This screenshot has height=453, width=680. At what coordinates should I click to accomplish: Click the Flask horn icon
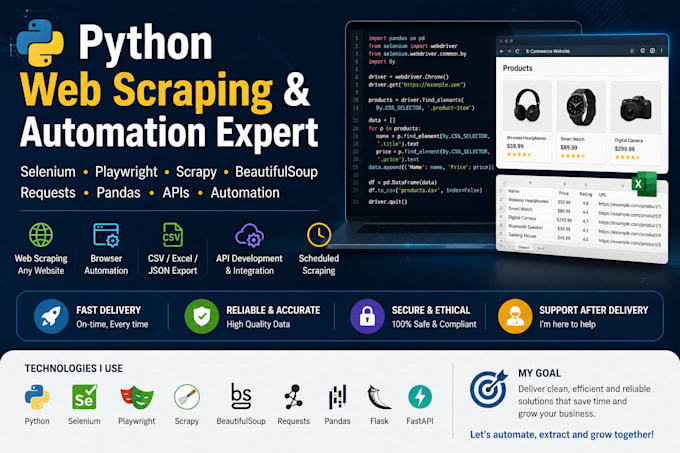379,397
